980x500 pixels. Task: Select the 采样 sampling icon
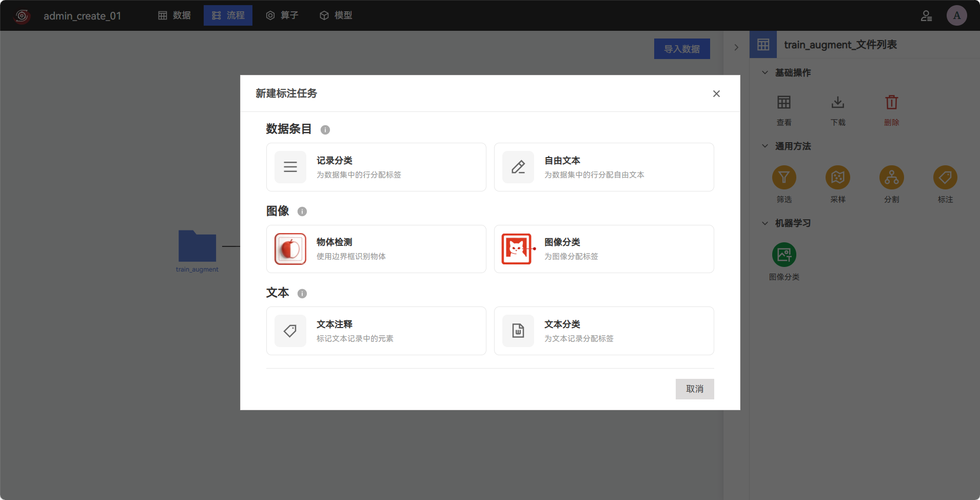coord(838,178)
